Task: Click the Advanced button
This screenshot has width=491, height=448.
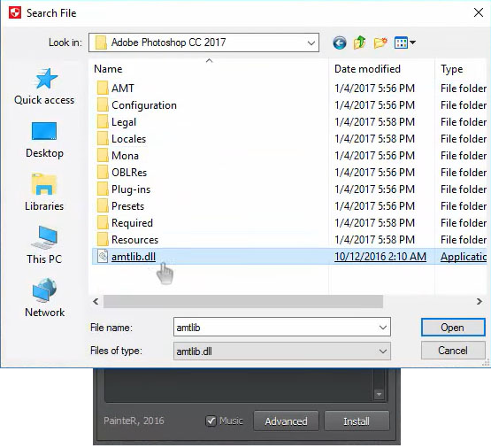Action: click(286, 421)
